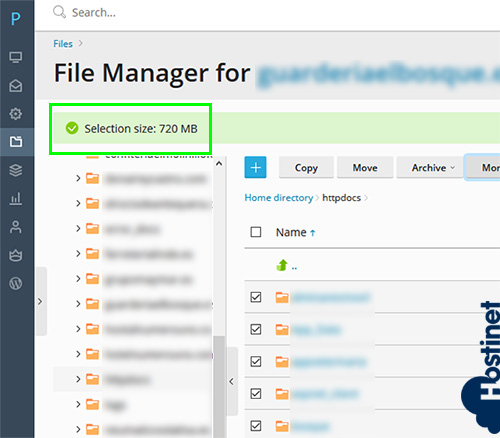Click the green up-arrow parent directory icon
The image size is (500, 438).
coord(282,265)
